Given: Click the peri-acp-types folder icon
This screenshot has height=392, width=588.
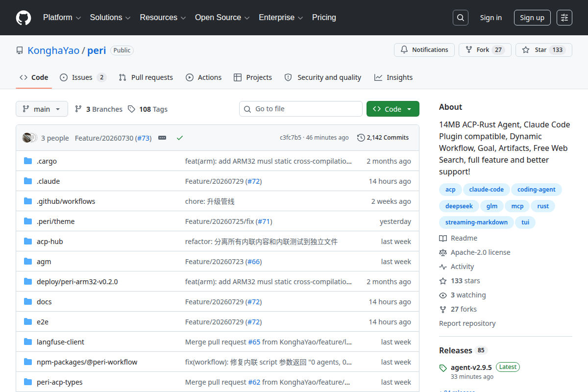Looking at the screenshot, I should coord(28,382).
